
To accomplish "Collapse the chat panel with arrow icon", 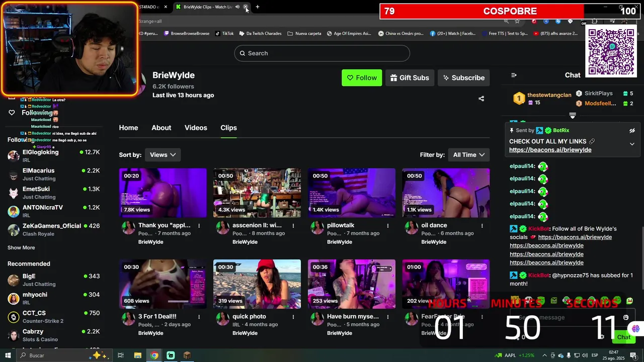I will coord(514,75).
